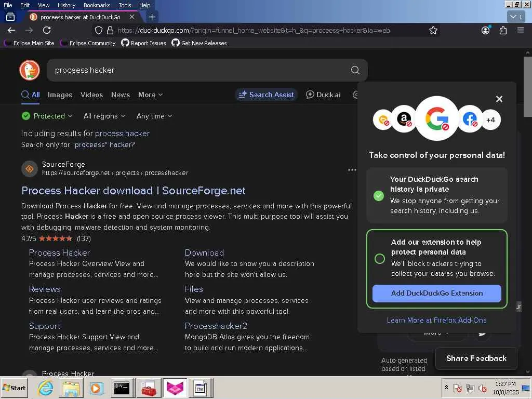Switch to the Images tab
Image resolution: width=532 pixels, height=399 pixels.
(60, 95)
